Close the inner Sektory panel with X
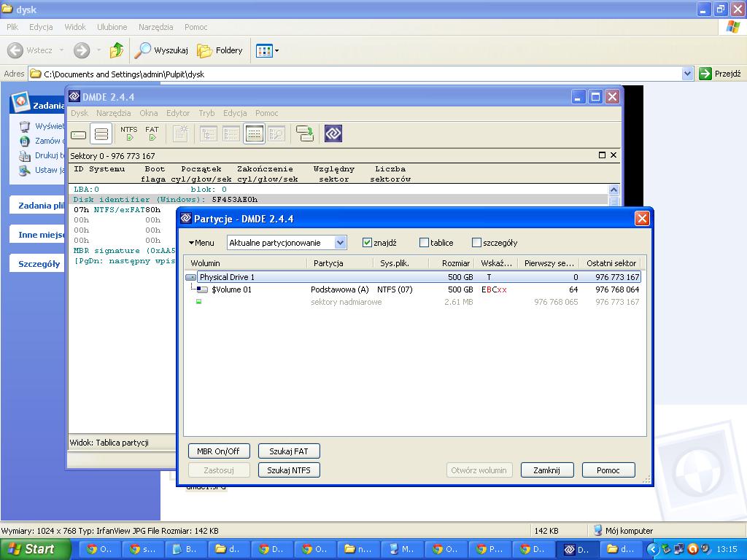The image size is (747, 560). [x=614, y=155]
